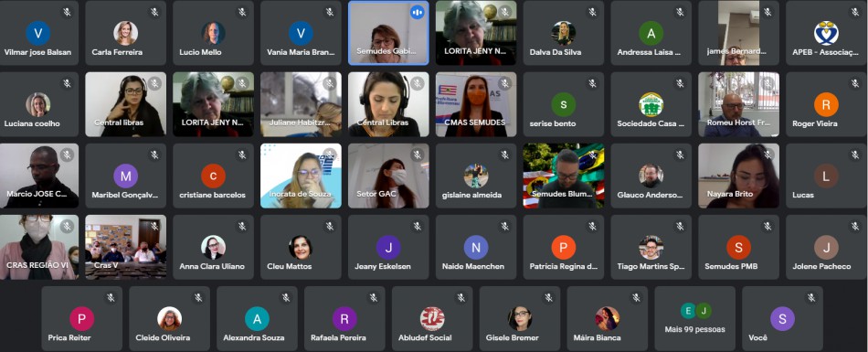Open the Mais 99 pessoas participants tile
The width and height of the screenshot is (868, 352).
(x=694, y=319)
